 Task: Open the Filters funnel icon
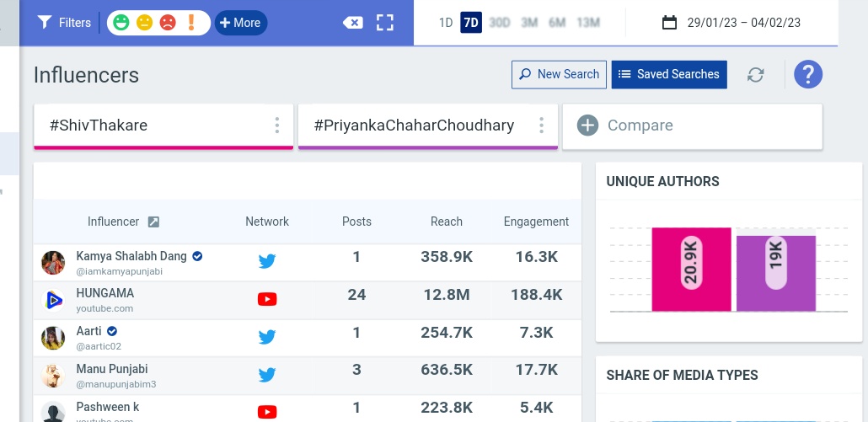[45, 23]
